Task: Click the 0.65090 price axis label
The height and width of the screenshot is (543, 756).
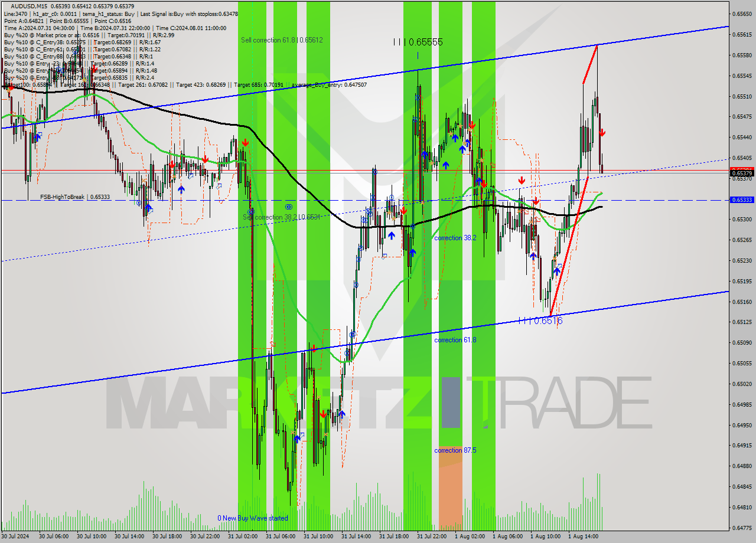Action: pyautogui.click(x=742, y=342)
